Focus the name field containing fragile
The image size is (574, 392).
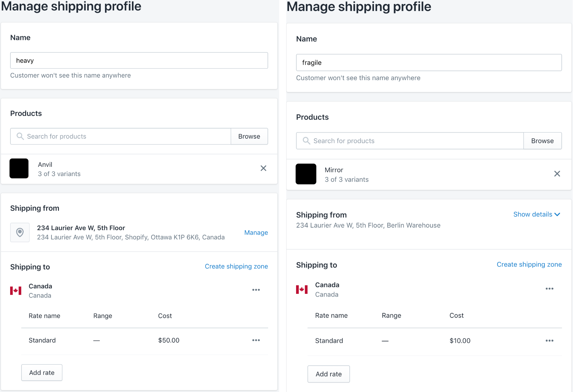(429, 63)
